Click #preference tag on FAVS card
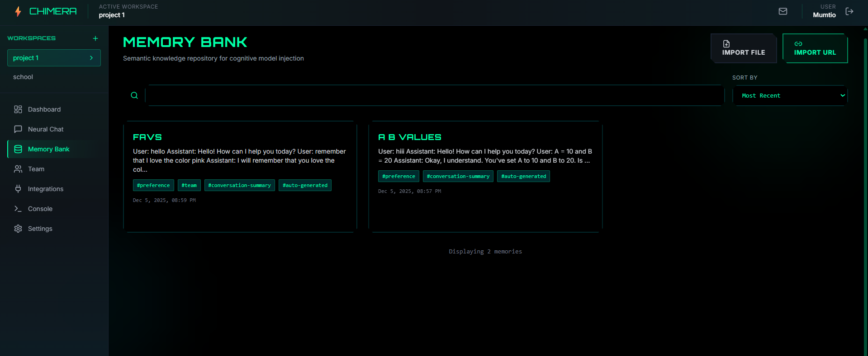 point(153,185)
